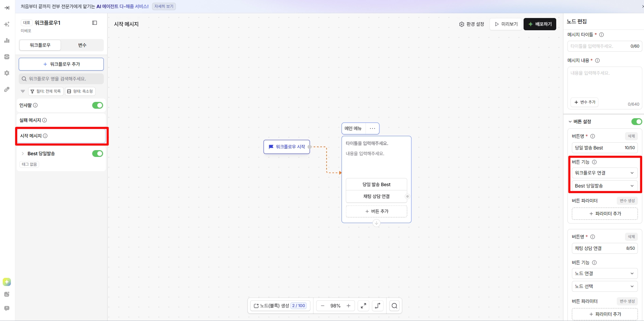Open the inbox/storage sidebar icon
Screen dimensions: 644x321
pos(7,57)
